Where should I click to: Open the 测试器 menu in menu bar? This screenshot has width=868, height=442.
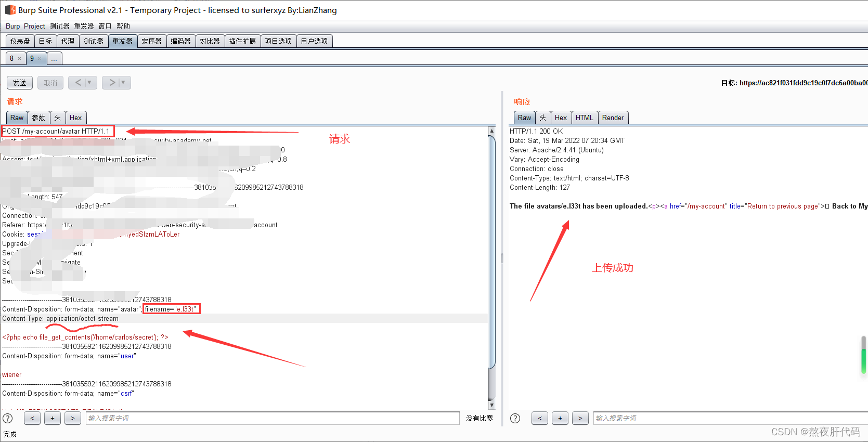tap(59, 26)
